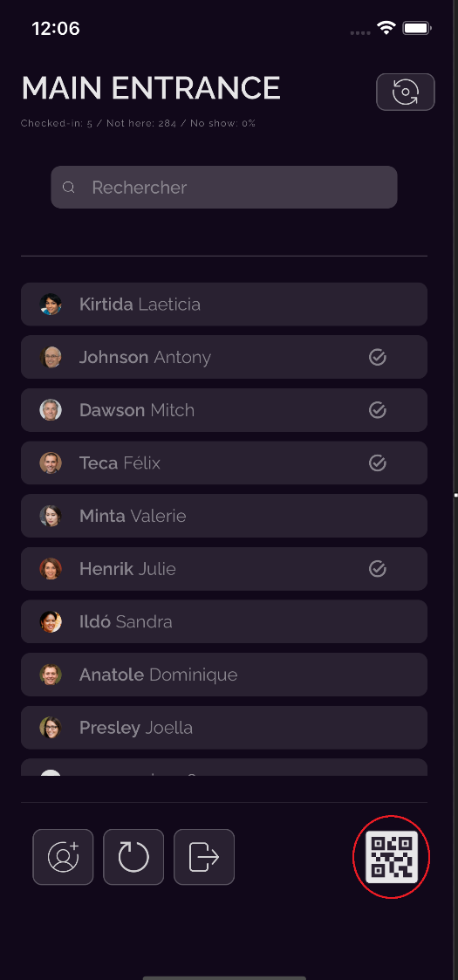Viewport: 458px width, 980px height.
Task: Open Ildó Sandra's guest entry
Action: (224, 622)
